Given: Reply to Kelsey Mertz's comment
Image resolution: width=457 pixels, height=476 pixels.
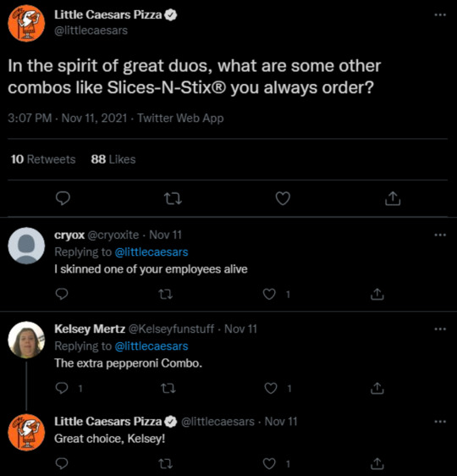Looking at the screenshot, I should click(62, 388).
